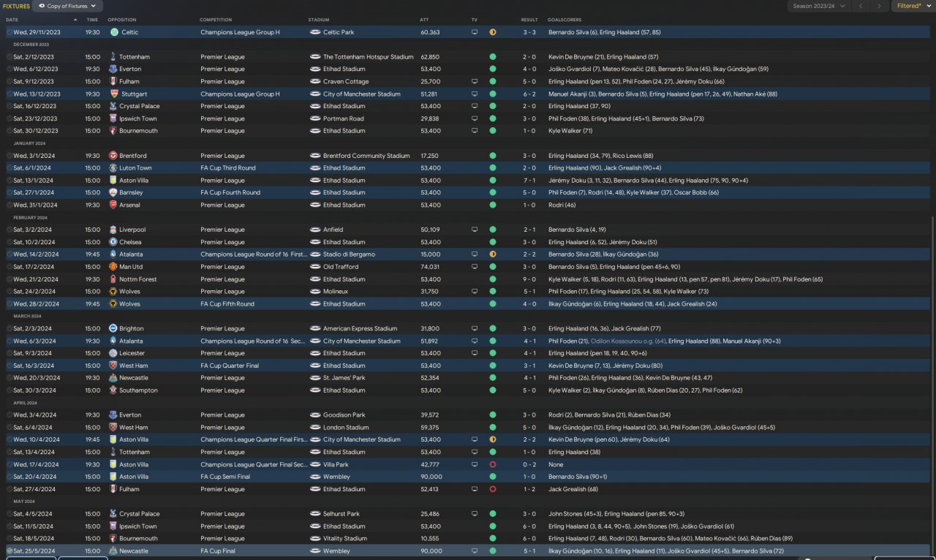Screen dimensions: 936x560
Task: Open The Tottenham Hotspur Stadium link
Action: [x=369, y=57]
